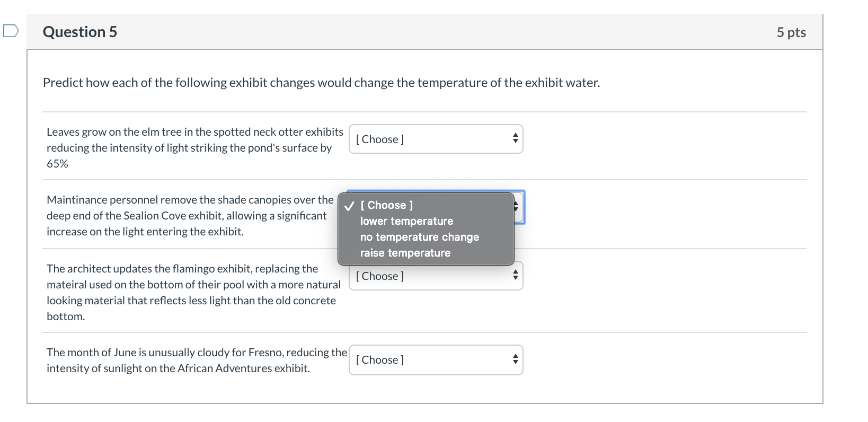Click the "Predict how each" question prompt
This screenshot has width=868, height=422.
pos(321,83)
